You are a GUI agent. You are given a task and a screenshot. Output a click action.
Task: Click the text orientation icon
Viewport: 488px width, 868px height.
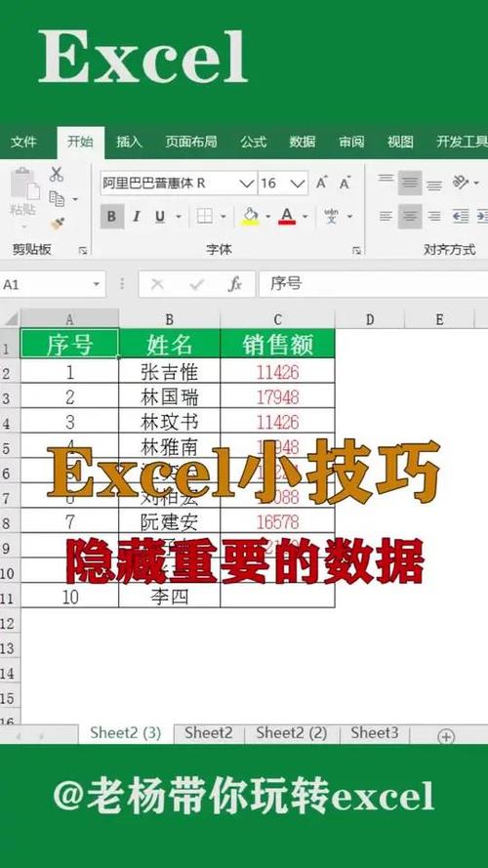coord(461,183)
